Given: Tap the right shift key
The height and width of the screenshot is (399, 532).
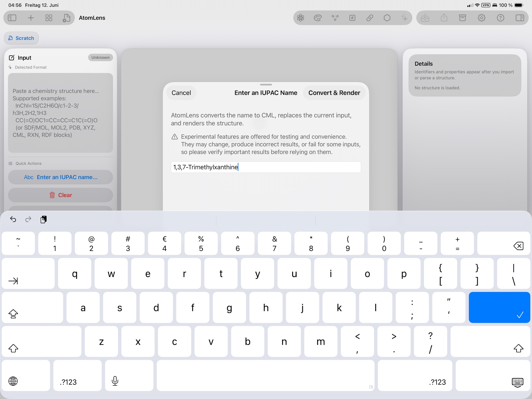Looking at the screenshot, I should tap(490, 341).
